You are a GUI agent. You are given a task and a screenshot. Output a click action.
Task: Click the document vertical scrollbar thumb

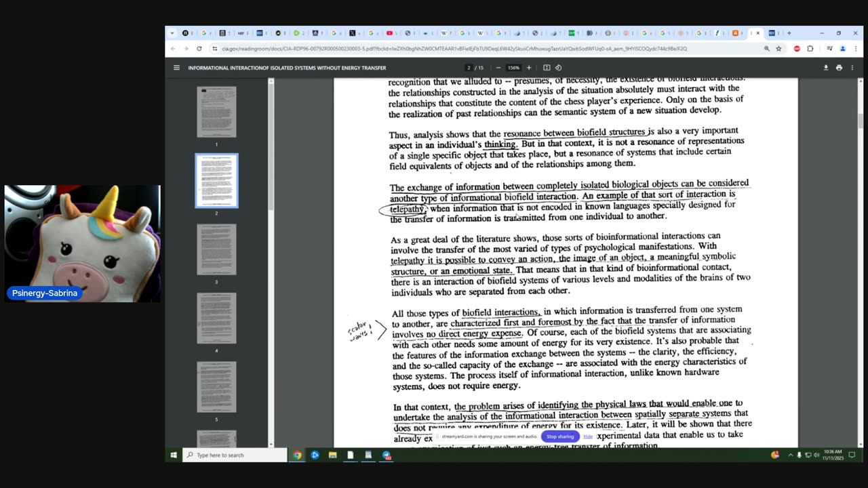click(860, 121)
